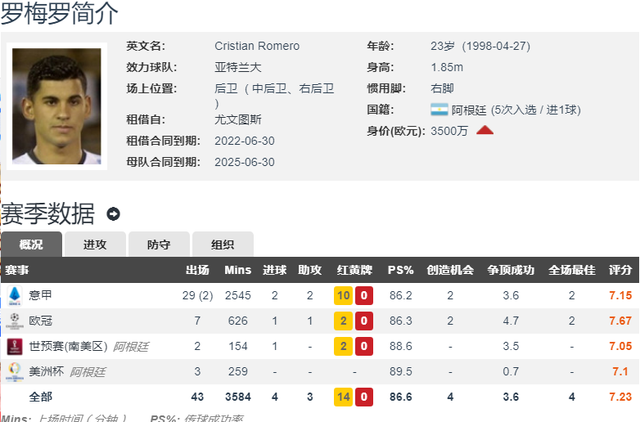Switch to the 组织 tab

pyautogui.click(x=222, y=244)
